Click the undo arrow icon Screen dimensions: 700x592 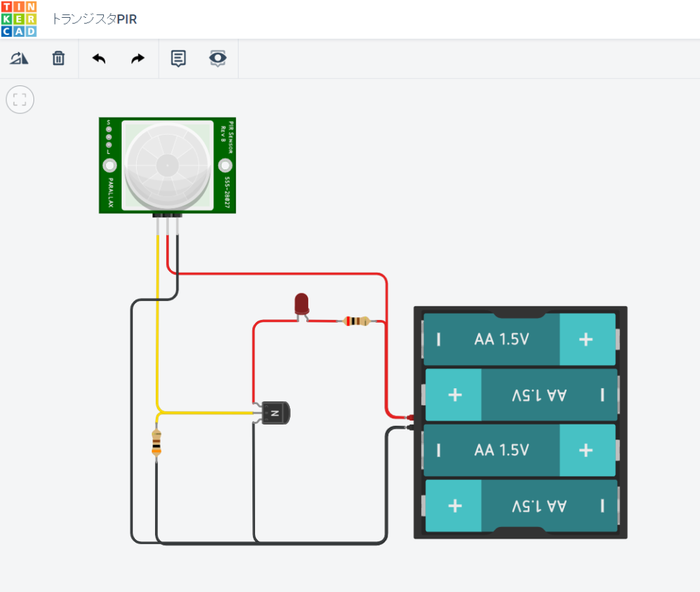pos(99,59)
